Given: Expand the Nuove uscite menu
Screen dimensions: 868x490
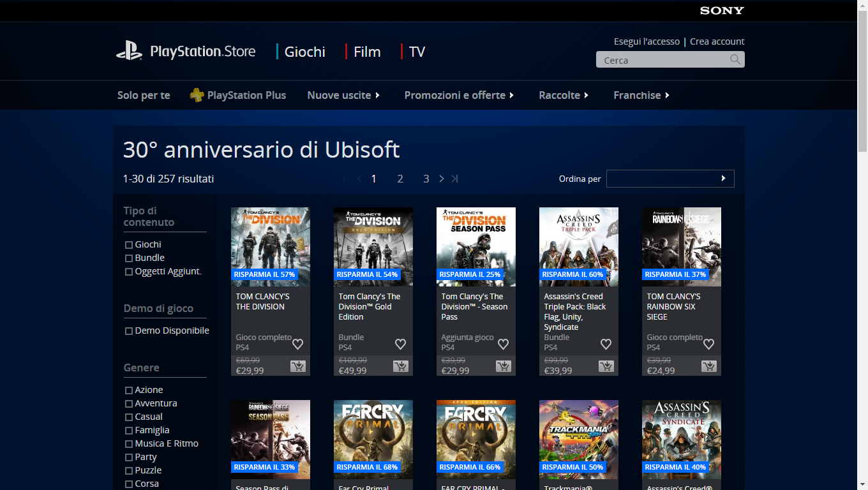Looking at the screenshot, I should [343, 95].
